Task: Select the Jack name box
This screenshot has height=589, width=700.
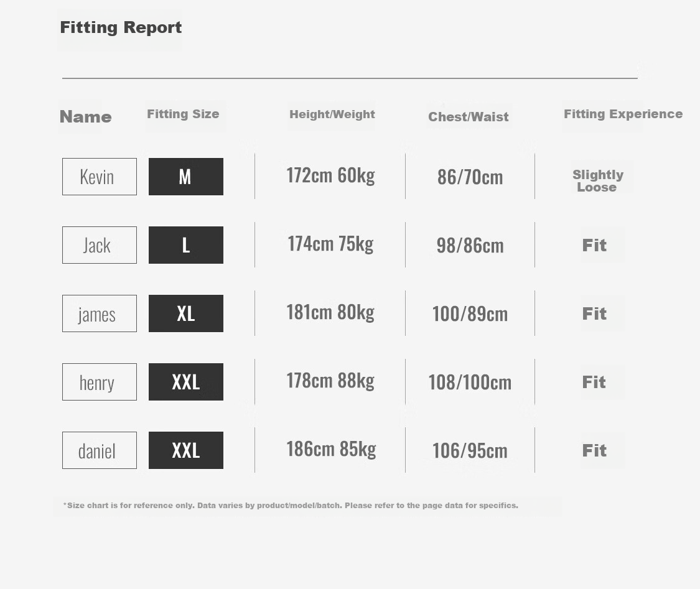Action: (100, 245)
